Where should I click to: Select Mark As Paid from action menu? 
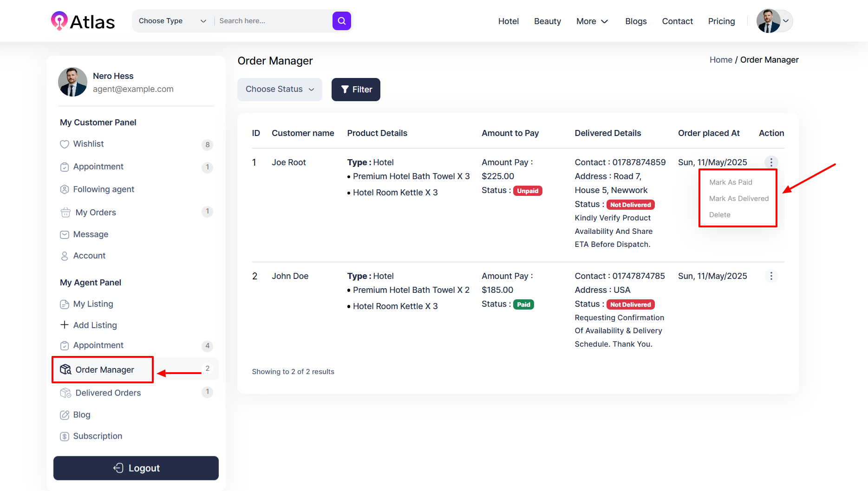[x=731, y=182]
